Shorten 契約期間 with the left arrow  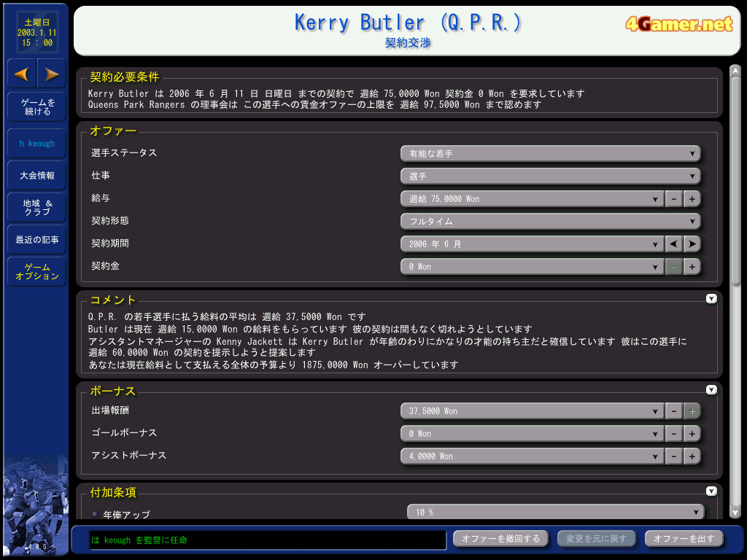tap(673, 244)
